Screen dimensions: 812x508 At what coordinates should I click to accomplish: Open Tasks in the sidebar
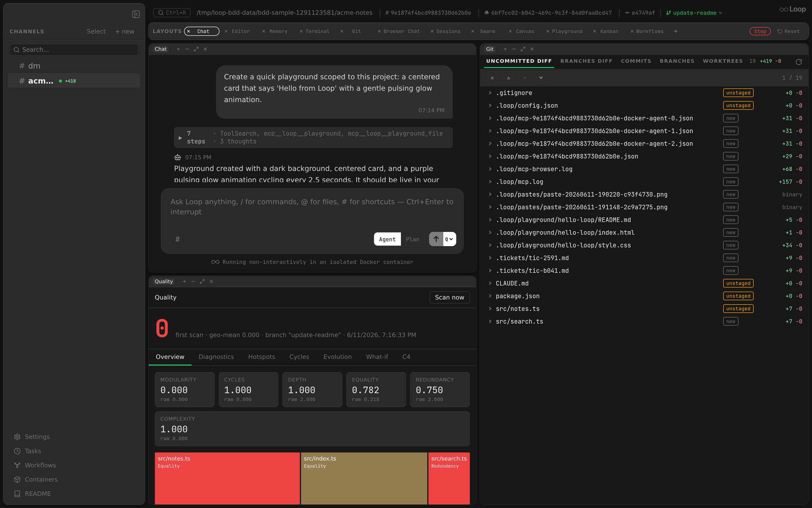pos(27,451)
